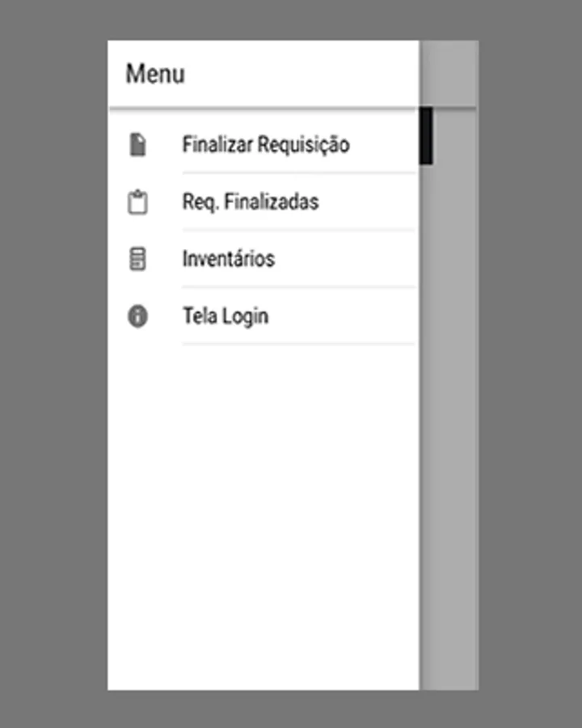This screenshot has width=582, height=728.
Task: Click the info circle icon beside Tela Login
Action: coord(137,316)
